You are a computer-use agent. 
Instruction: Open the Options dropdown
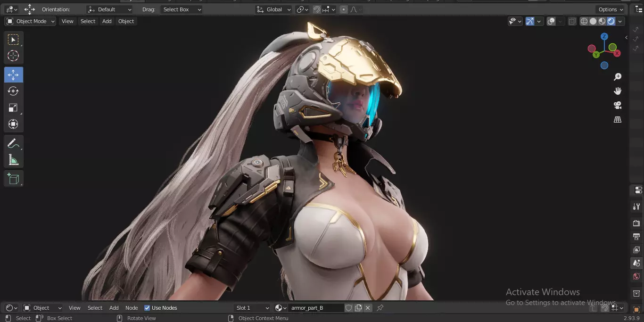(x=611, y=9)
